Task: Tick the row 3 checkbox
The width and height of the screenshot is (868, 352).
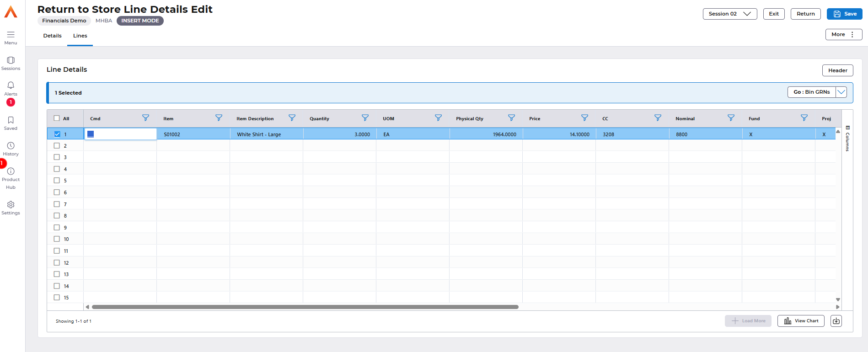Action: click(x=57, y=157)
